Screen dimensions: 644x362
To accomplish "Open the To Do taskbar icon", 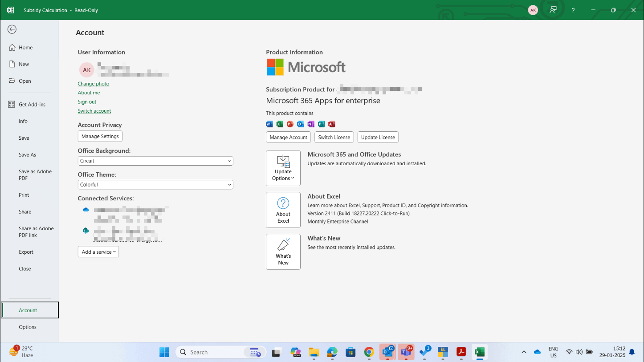I will 424,352.
